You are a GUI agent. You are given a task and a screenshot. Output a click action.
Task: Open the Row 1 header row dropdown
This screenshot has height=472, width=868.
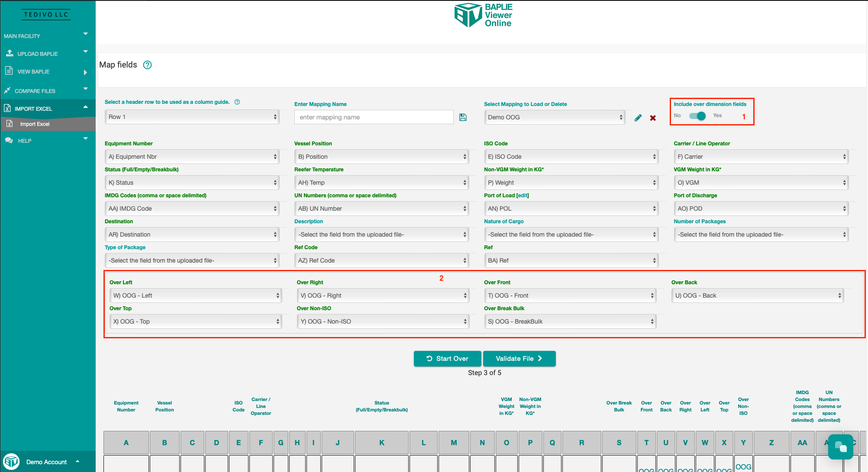(192, 117)
